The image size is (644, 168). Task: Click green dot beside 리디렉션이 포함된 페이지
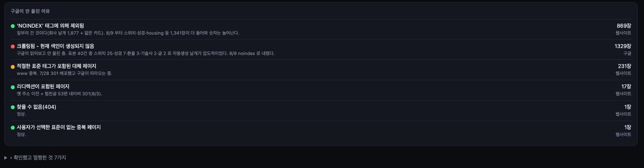(13, 87)
